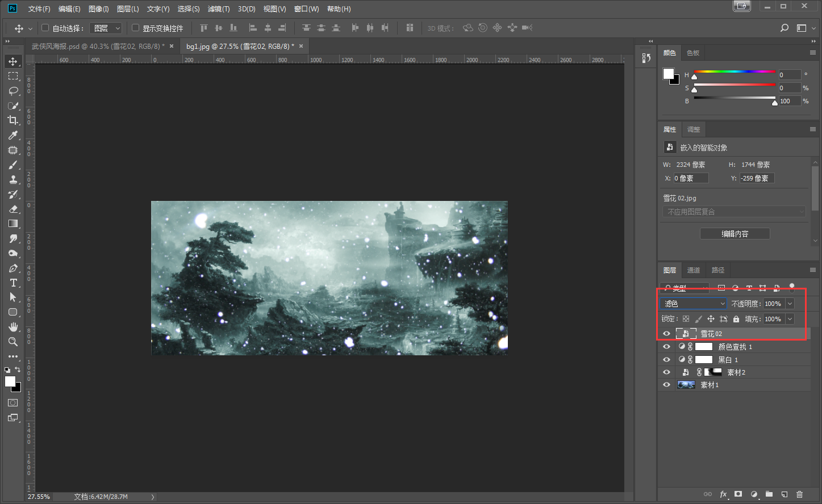Switch to the 武侠风海报.psd document tab
This screenshot has height=504, width=822.
click(x=98, y=46)
